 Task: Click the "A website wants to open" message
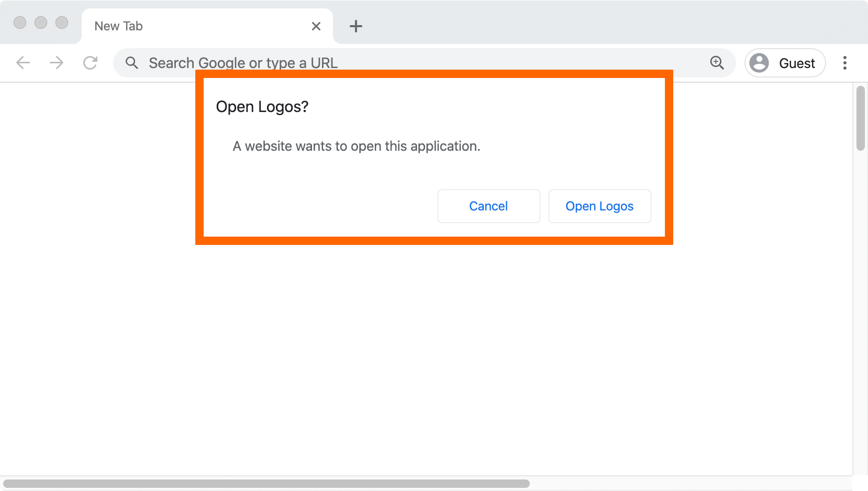pos(356,146)
